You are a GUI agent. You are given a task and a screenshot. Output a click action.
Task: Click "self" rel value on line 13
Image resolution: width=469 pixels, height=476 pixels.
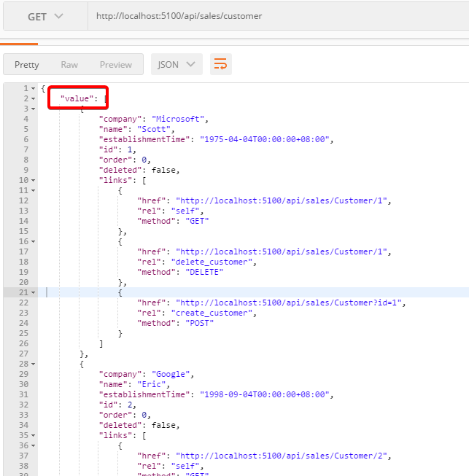tap(185, 211)
